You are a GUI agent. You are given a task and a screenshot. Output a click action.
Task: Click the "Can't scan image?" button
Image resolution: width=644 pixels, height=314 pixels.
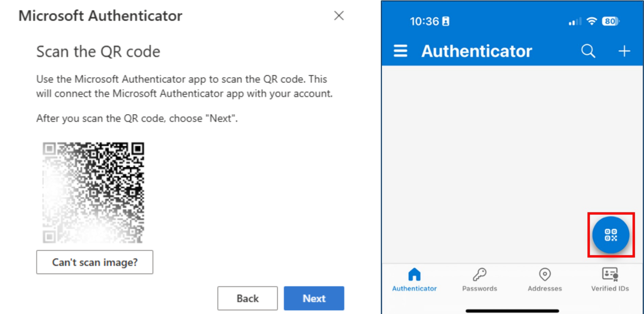95,262
